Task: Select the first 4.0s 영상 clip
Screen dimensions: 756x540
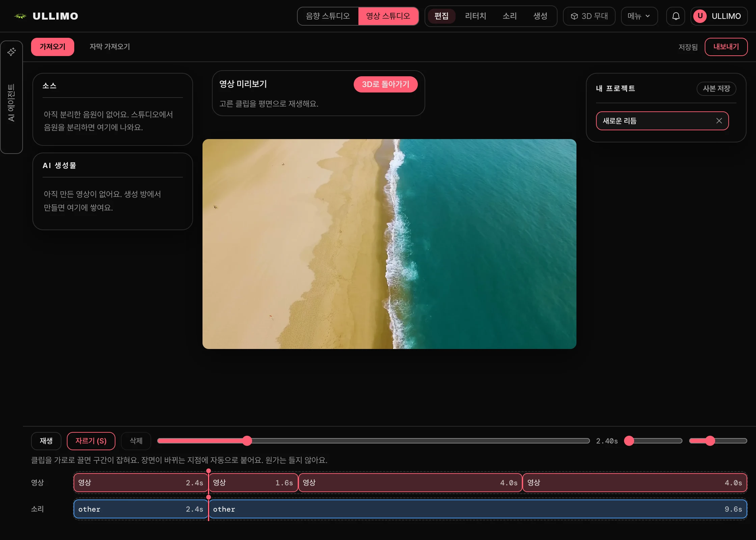Action: coord(410,483)
